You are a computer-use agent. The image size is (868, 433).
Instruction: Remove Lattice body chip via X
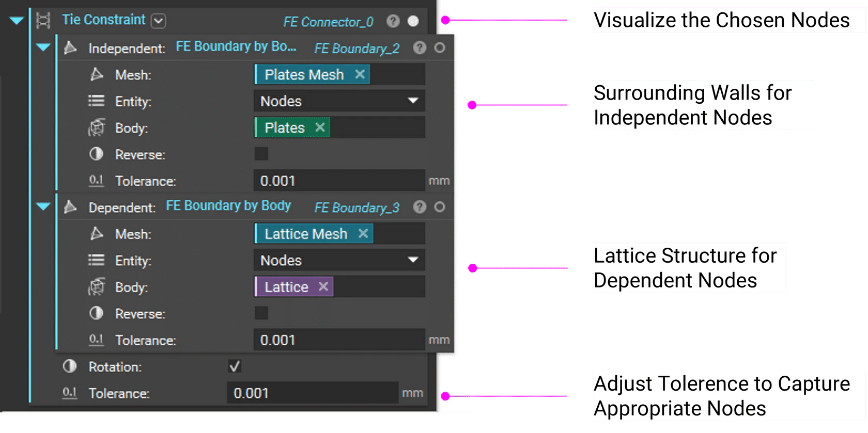pyautogui.click(x=323, y=286)
